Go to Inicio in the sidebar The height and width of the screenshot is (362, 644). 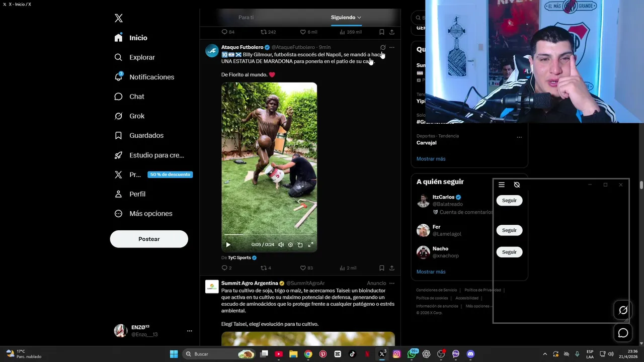[131, 38]
